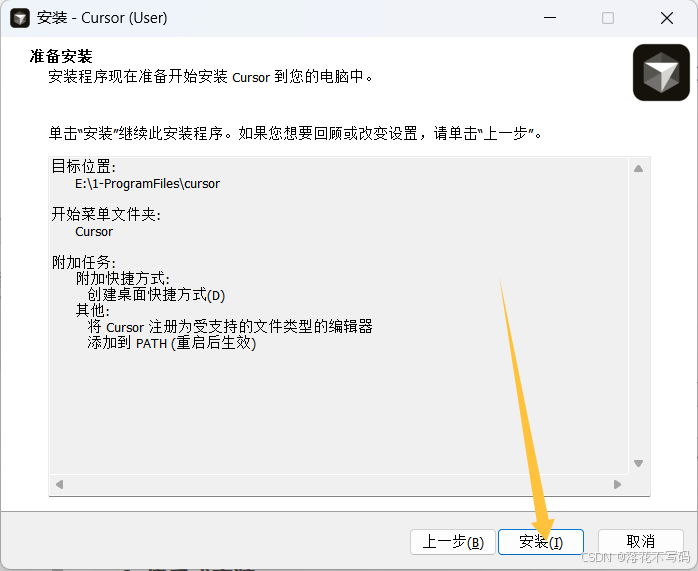Click the large Cursor logo in header
This screenshot has width=698, height=571.
point(661,72)
